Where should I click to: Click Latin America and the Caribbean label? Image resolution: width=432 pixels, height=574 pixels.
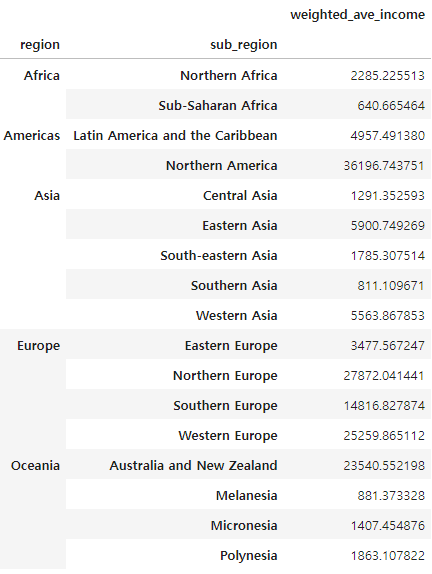coord(175,135)
